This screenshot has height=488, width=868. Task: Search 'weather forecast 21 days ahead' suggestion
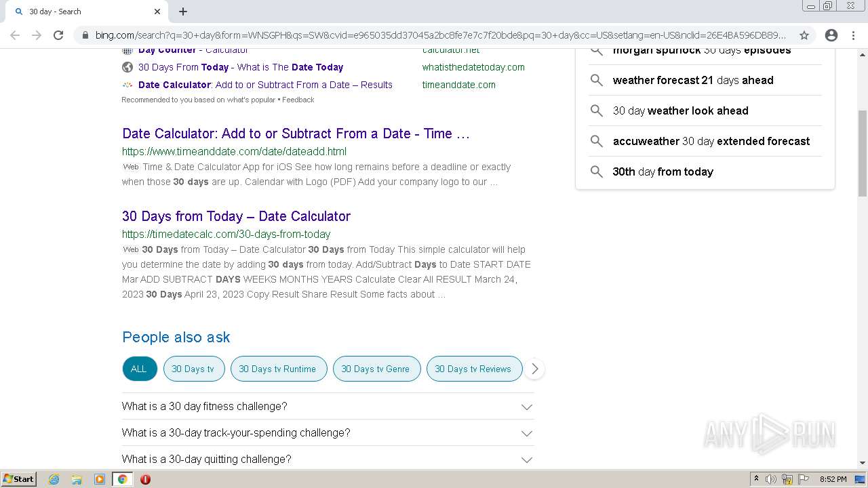(x=693, y=80)
